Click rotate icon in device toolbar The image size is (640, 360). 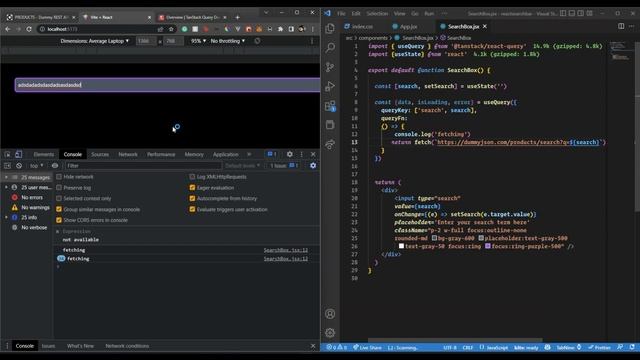257,41
